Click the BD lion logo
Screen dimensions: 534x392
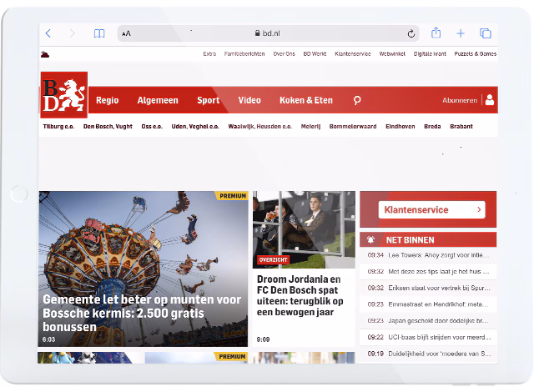[63, 95]
